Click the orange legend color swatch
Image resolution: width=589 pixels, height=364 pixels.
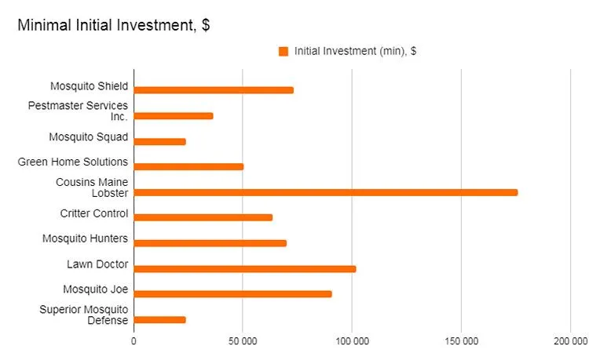tap(284, 51)
